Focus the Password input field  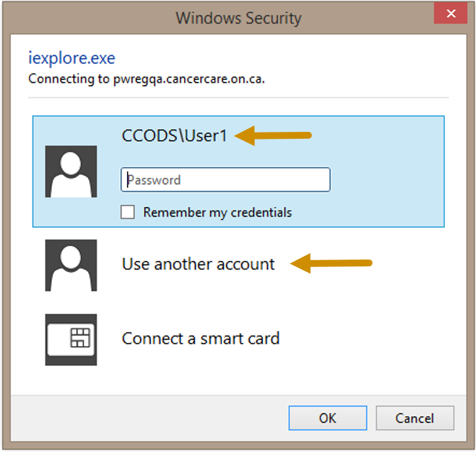pyautogui.click(x=226, y=179)
